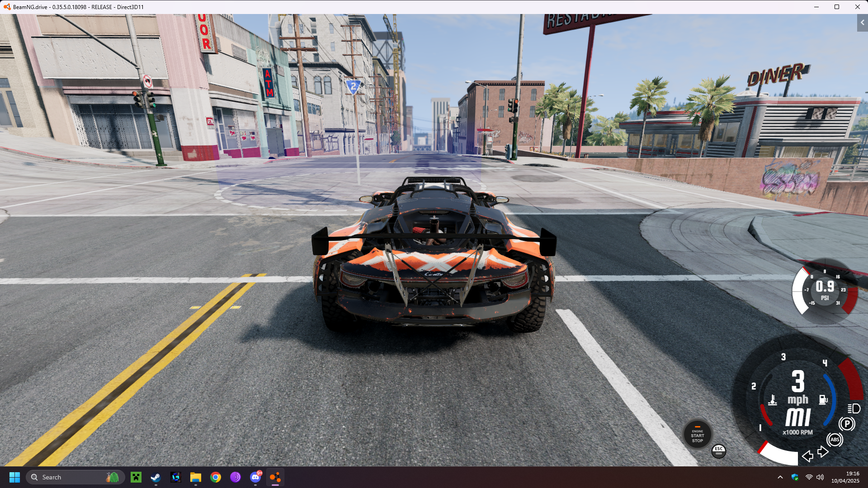Click the left turn signal arrow
This screenshot has height=488, width=868.
point(807,456)
